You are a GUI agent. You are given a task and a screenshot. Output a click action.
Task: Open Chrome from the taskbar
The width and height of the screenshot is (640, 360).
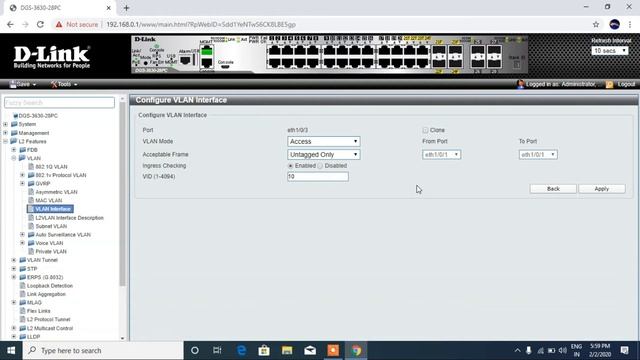356,351
